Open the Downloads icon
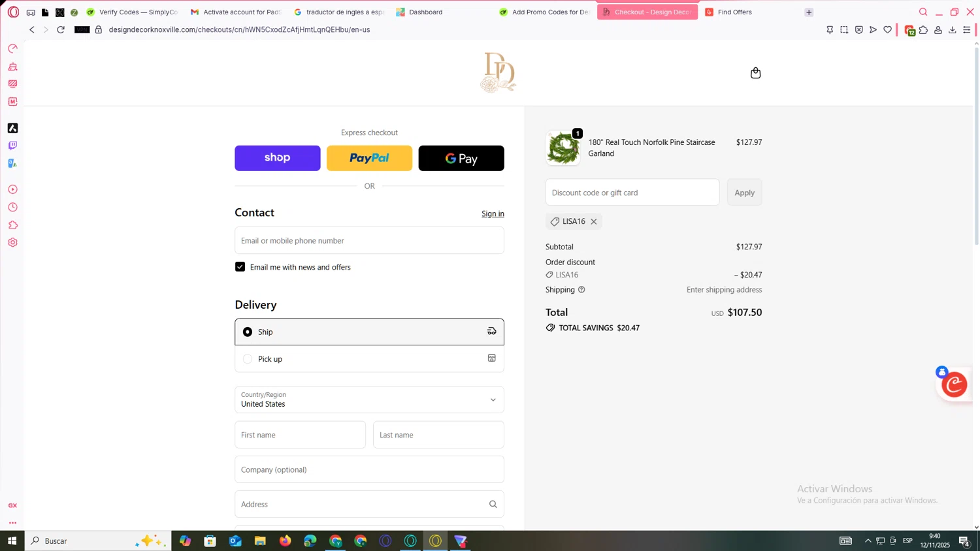The width and height of the screenshot is (980, 551). pos(953,30)
